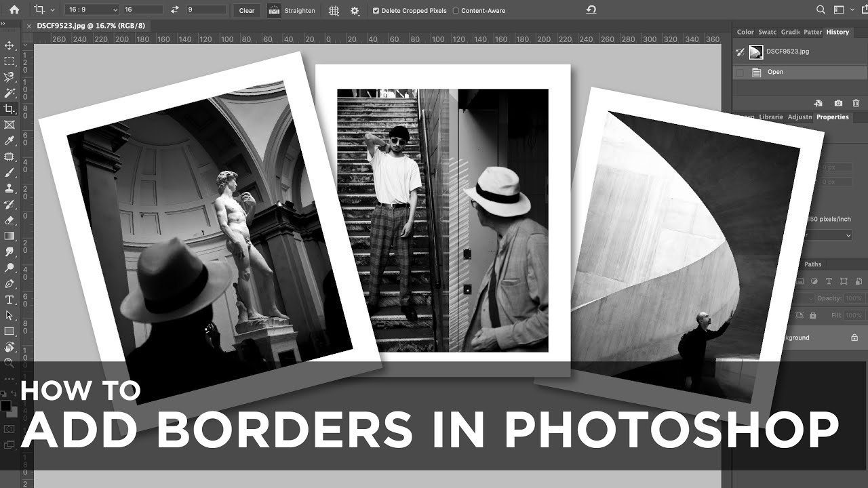Select the DSCF9523.jpg history snapshot thumbnail
Image resolution: width=868 pixels, height=488 pixels.
click(756, 52)
